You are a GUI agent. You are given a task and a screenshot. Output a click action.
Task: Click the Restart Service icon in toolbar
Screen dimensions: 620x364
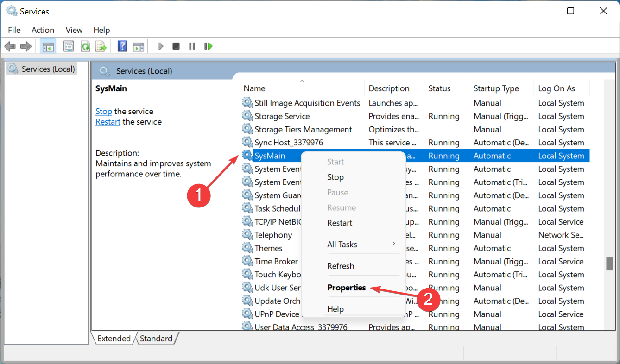point(208,46)
